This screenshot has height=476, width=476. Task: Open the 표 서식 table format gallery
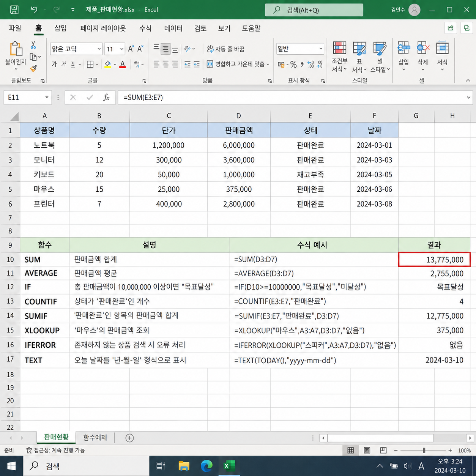point(359,57)
